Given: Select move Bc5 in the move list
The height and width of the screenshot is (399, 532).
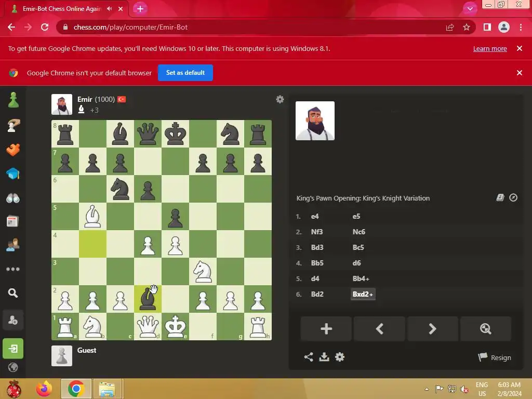Looking at the screenshot, I should 358,247.
